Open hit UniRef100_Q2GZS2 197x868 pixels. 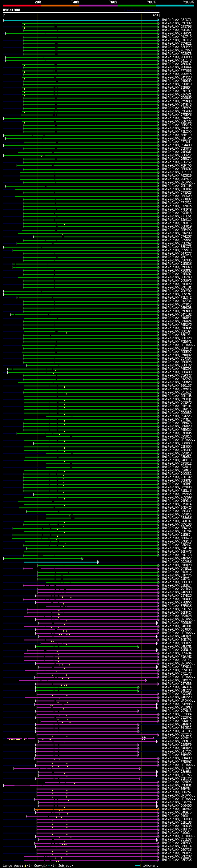(x=176, y=162)
